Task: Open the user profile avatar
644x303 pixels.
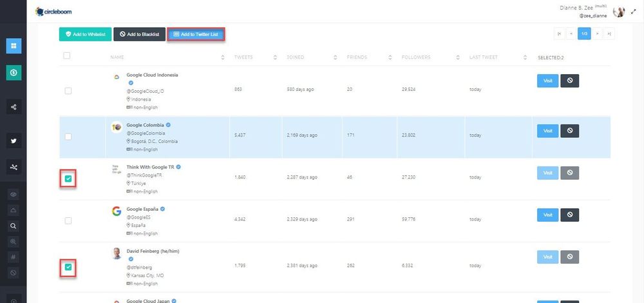Action: (x=618, y=12)
